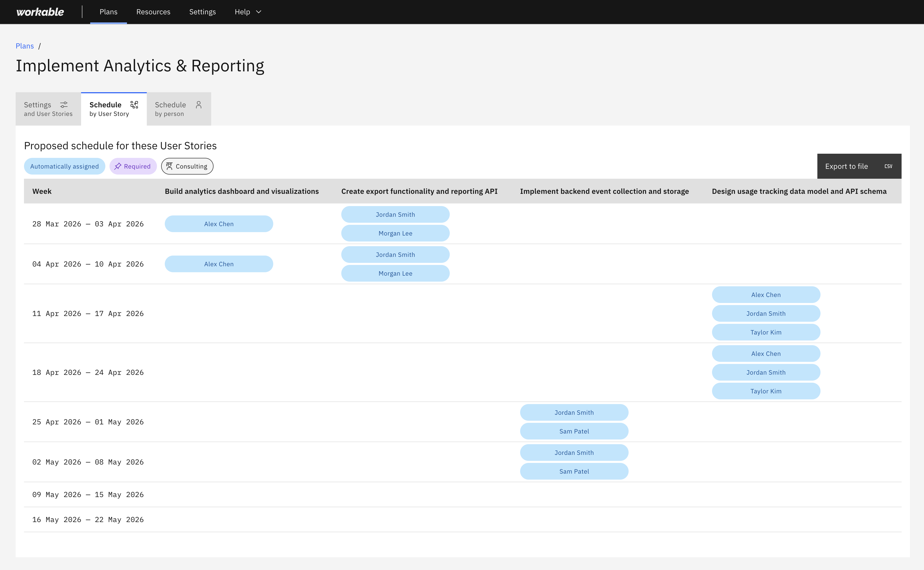This screenshot has height=570, width=924.
Task: Click Jordan Smith in 04 Apr week
Action: (x=396, y=255)
